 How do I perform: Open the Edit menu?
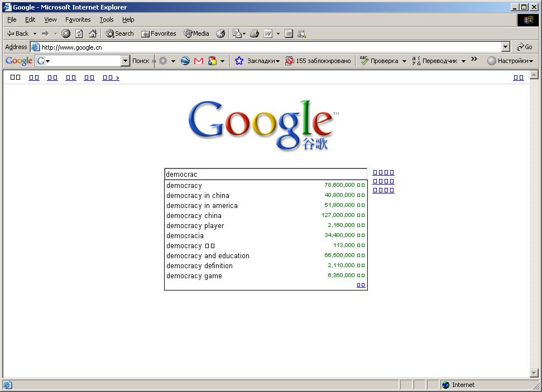tap(30, 20)
